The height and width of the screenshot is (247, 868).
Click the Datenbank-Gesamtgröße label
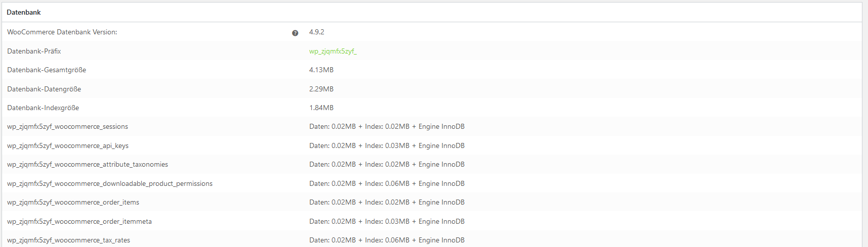pyautogui.click(x=47, y=70)
